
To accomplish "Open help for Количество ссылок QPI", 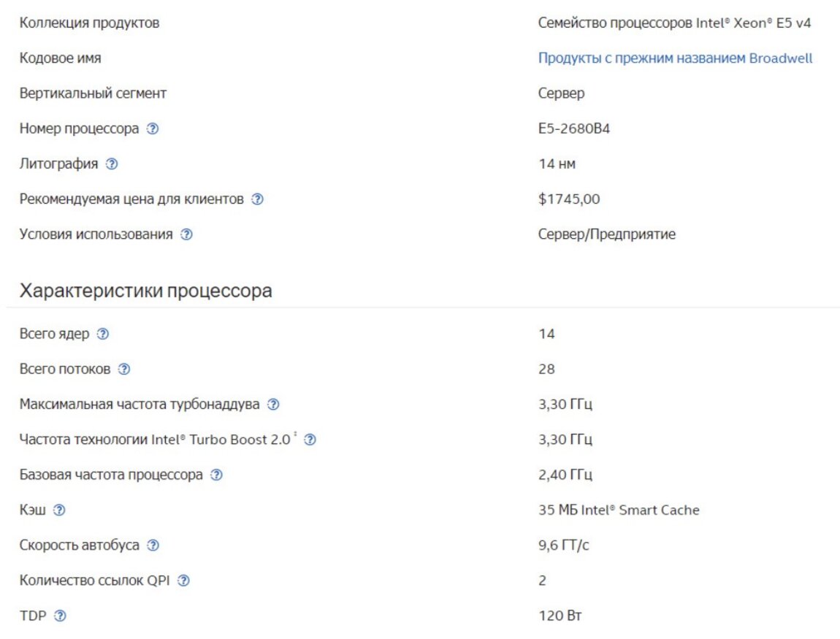I will (184, 581).
